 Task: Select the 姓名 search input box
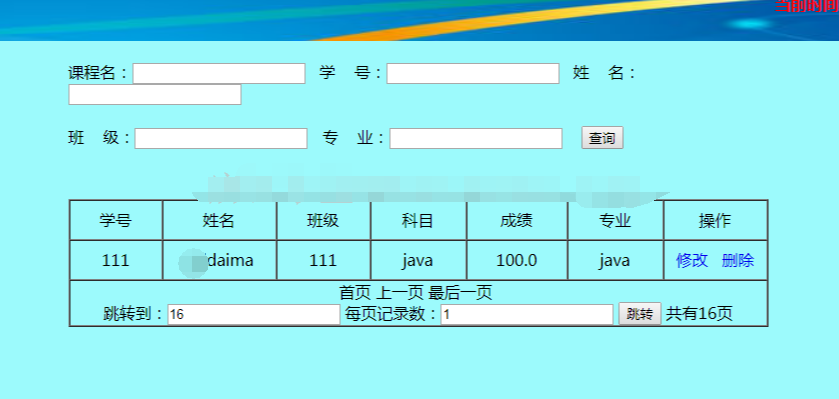(x=155, y=95)
